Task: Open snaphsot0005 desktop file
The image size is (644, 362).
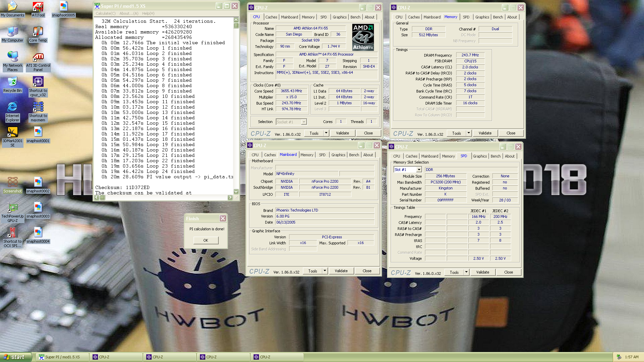Action: (63, 9)
